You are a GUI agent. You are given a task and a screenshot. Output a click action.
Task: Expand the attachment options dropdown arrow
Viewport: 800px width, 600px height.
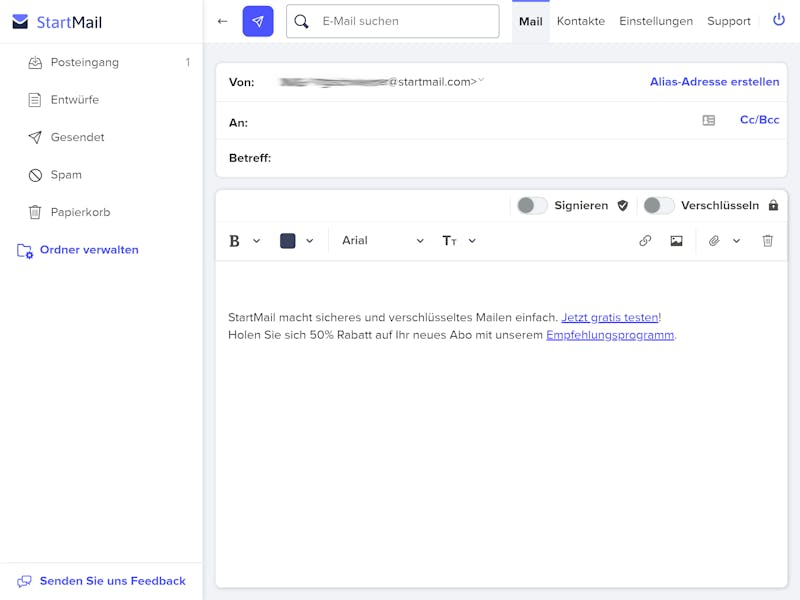[x=736, y=241]
